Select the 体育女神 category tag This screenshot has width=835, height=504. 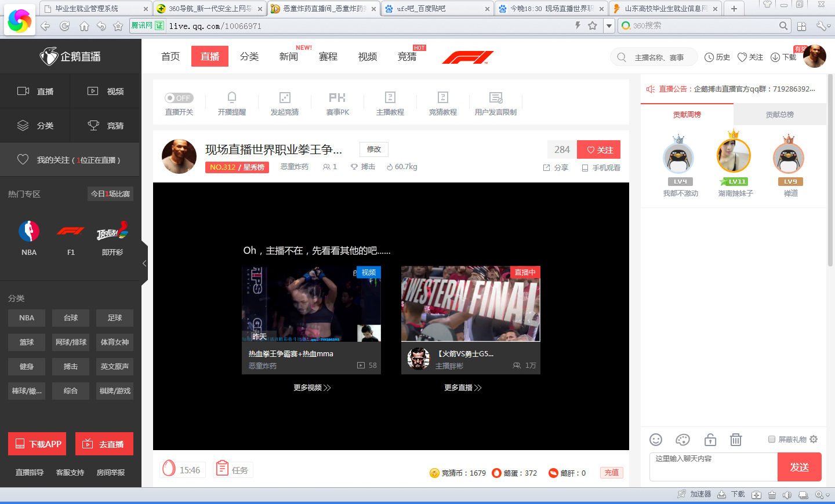point(115,342)
